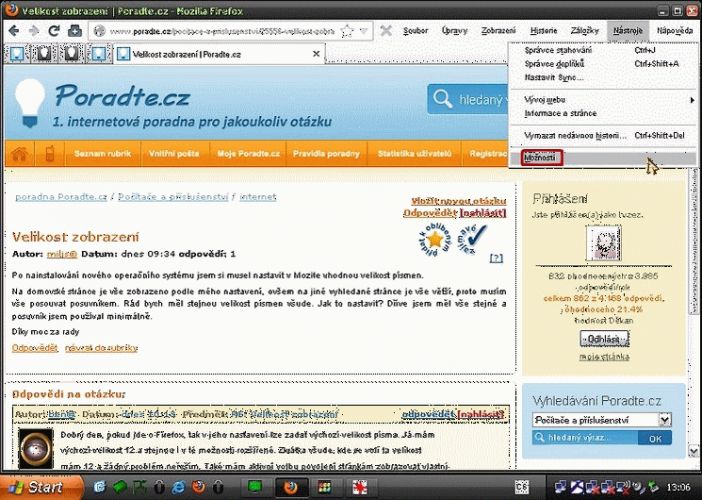Close the Nástroje menu via its title
This screenshot has width=702, height=500.
coord(628,31)
